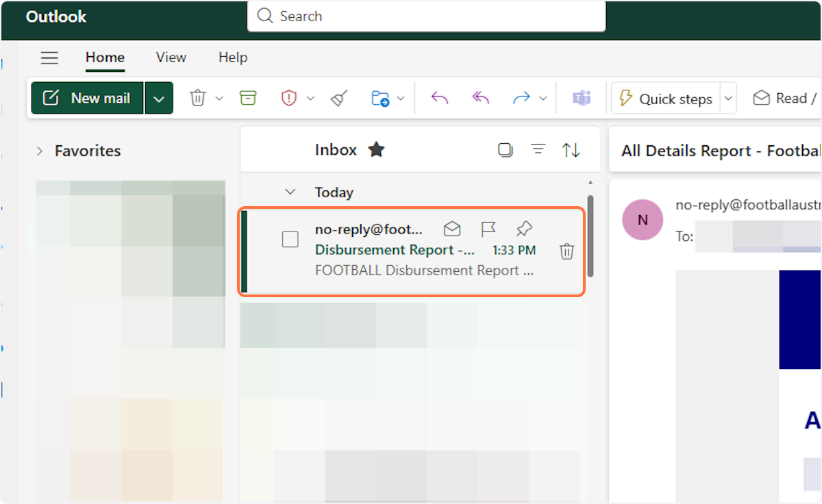Click the New mail button
This screenshot has height=504, width=822.
88,99
